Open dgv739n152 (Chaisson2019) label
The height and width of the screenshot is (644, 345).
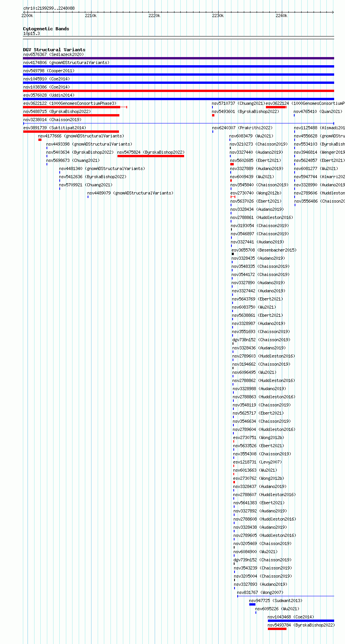262,560
